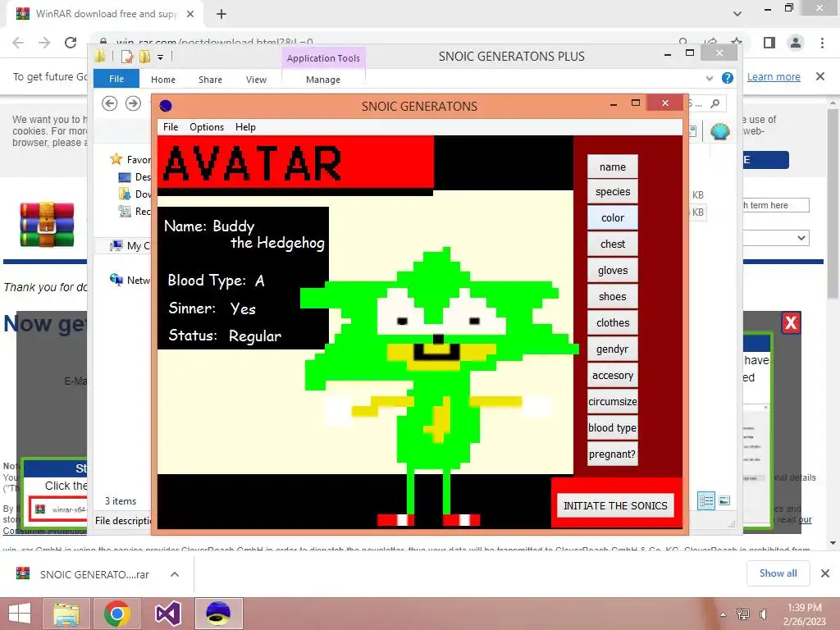Open the dropdown on WinRAR webpage
Screen dimensions: 840x630
click(x=801, y=237)
